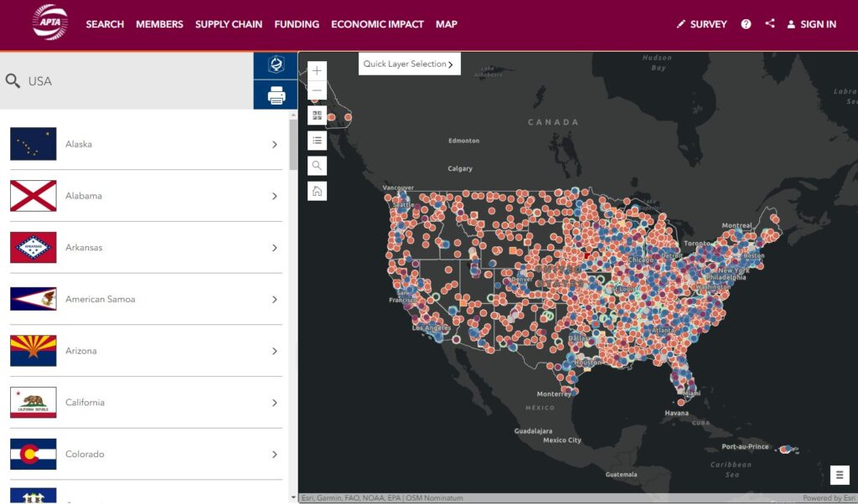Viewport: 858px width, 504px height.
Task: Click the help question mark icon
Action: [x=746, y=24]
